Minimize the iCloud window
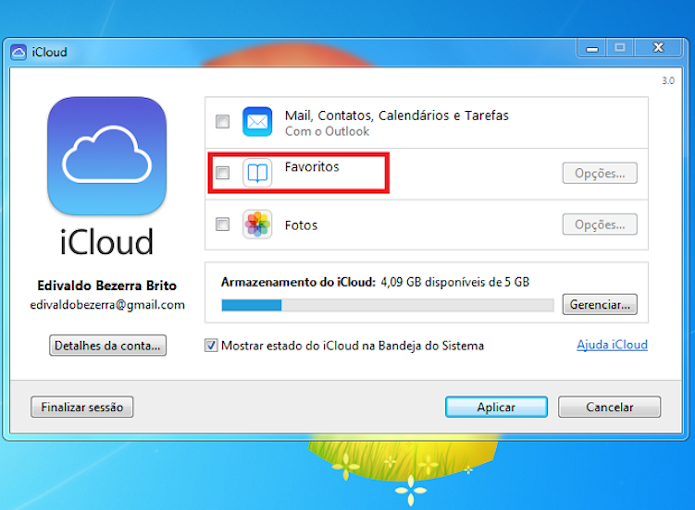This screenshot has height=510, width=695. (x=592, y=48)
